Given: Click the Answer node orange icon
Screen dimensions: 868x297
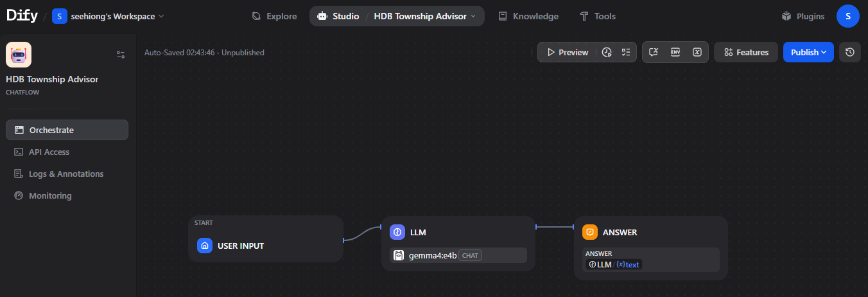Looking at the screenshot, I should (590, 232).
